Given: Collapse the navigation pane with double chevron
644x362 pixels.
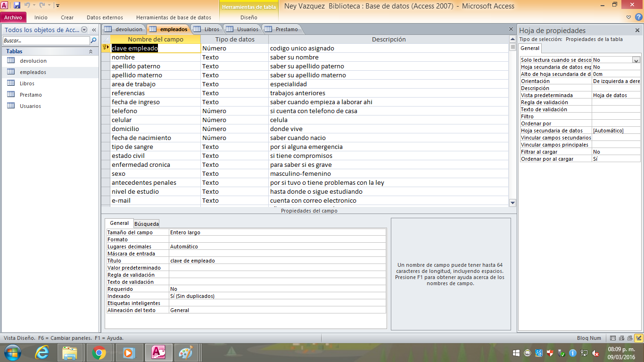Looking at the screenshot, I should (x=94, y=30).
